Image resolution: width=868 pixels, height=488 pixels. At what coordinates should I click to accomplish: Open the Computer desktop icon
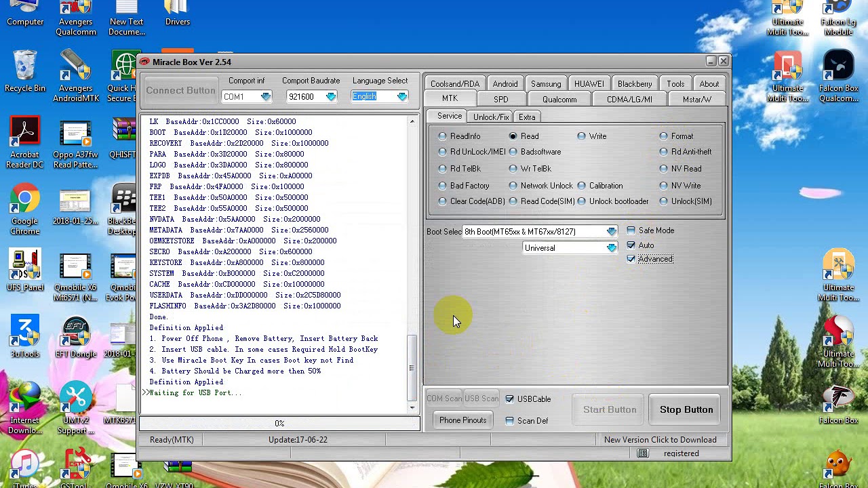tap(25, 14)
